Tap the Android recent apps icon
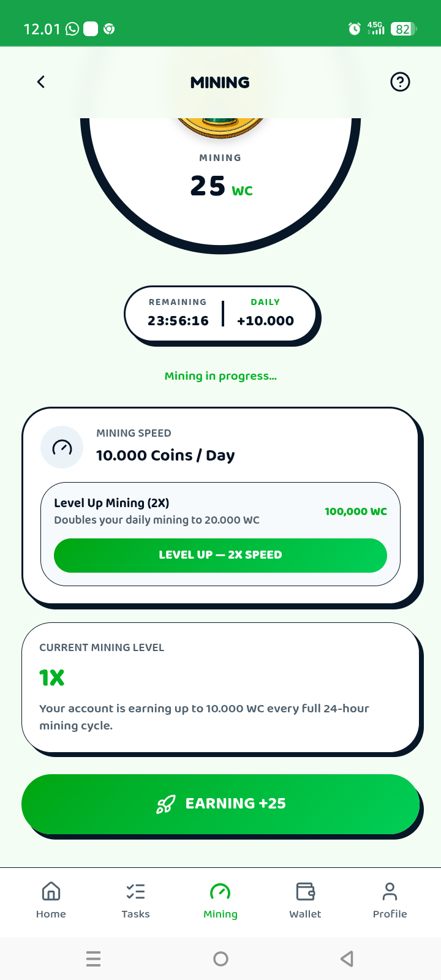 click(x=93, y=959)
